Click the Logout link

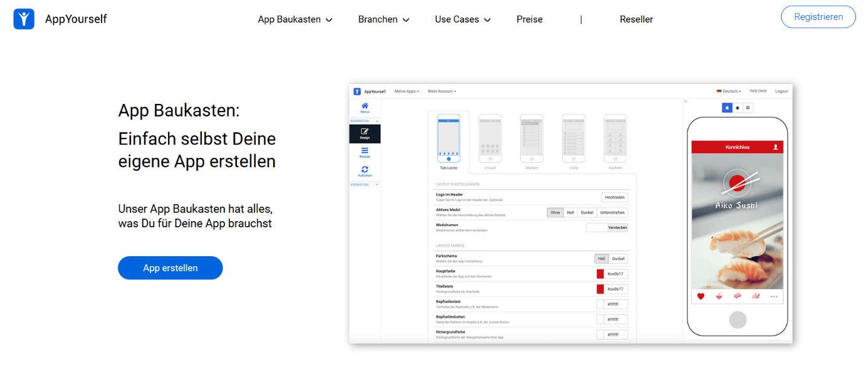(x=782, y=91)
